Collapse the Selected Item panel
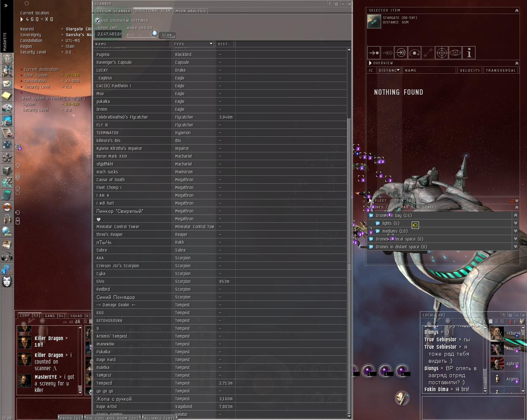Image resolution: width=527 pixels, height=420 pixels. [517, 10]
